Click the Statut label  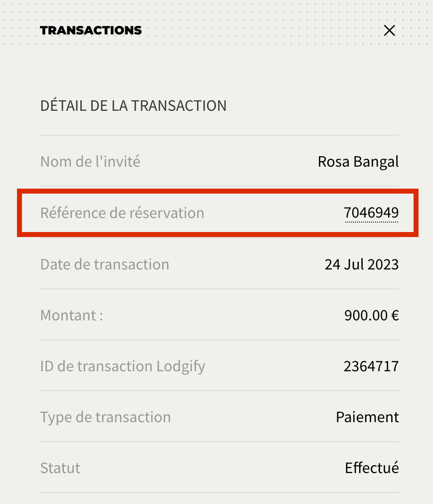[x=60, y=468]
